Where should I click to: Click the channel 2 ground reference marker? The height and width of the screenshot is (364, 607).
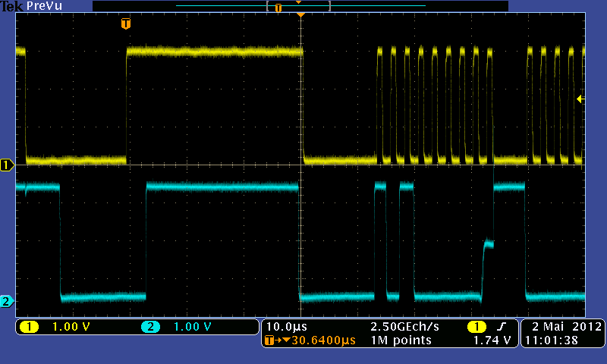(x=7, y=301)
